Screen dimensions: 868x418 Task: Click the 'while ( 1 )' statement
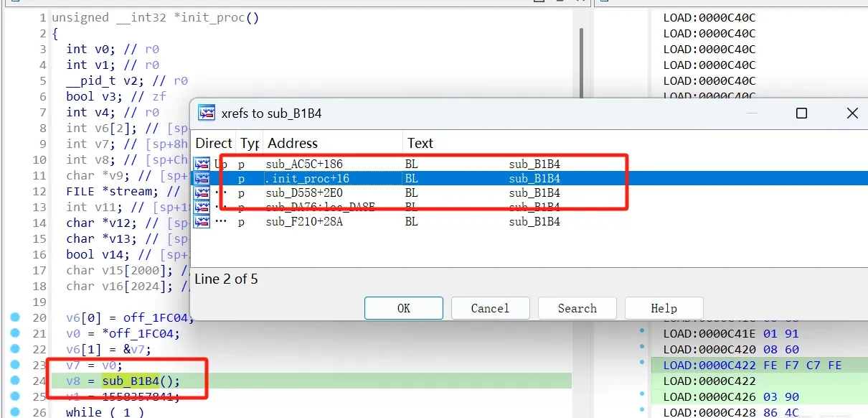[x=105, y=413]
